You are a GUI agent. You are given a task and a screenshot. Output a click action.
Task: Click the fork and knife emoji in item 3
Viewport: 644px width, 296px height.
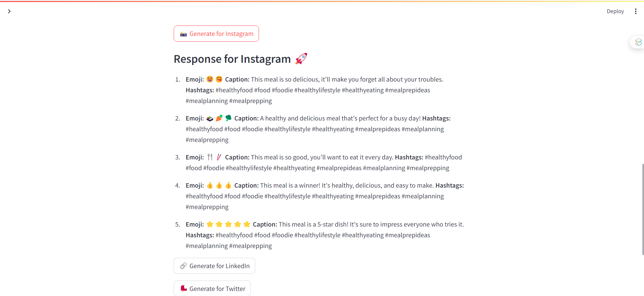[x=210, y=157]
